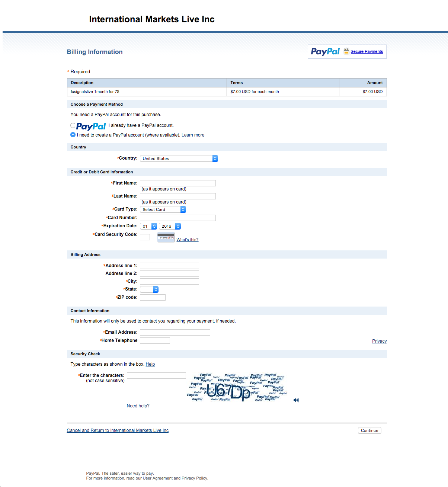Screen dimensions: 448x487
Task: Open the Country dropdown
Action: point(179,158)
